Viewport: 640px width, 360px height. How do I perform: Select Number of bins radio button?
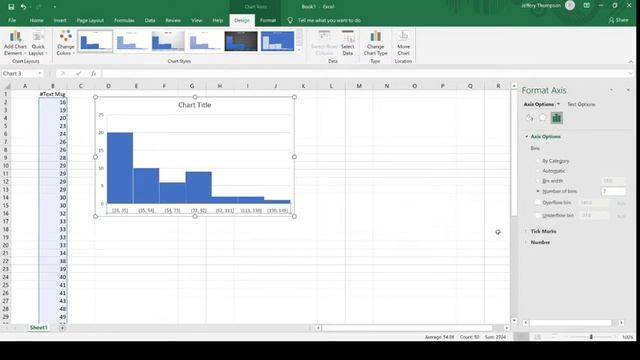(x=538, y=191)
